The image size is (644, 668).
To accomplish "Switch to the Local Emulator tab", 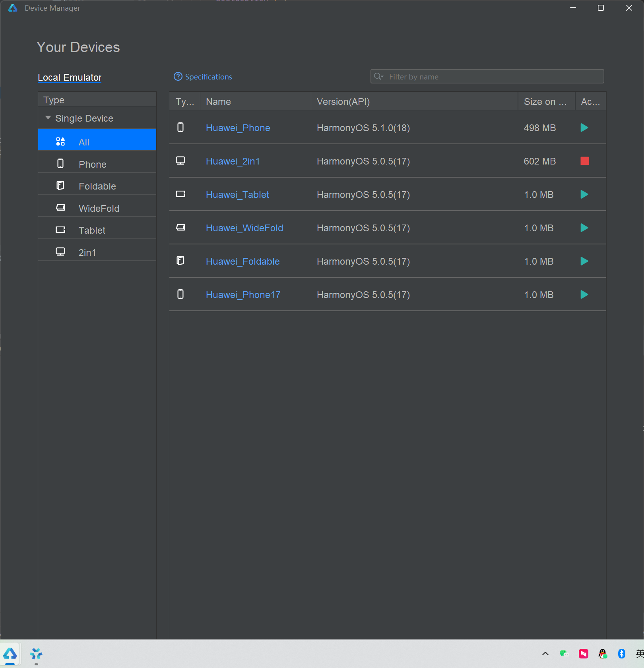I will (70, 77).
